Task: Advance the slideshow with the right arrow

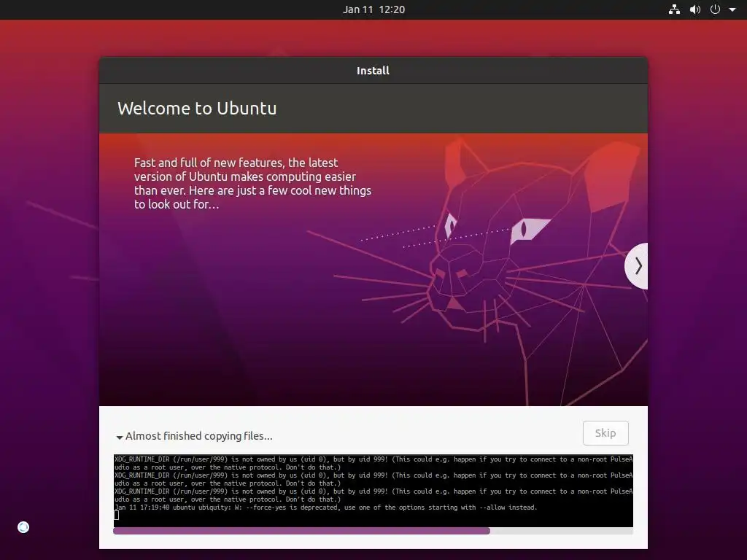Action: tap(638, 265)
